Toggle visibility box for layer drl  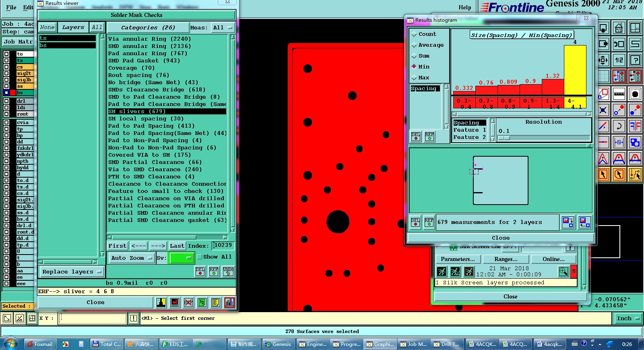tap(6, 101)
